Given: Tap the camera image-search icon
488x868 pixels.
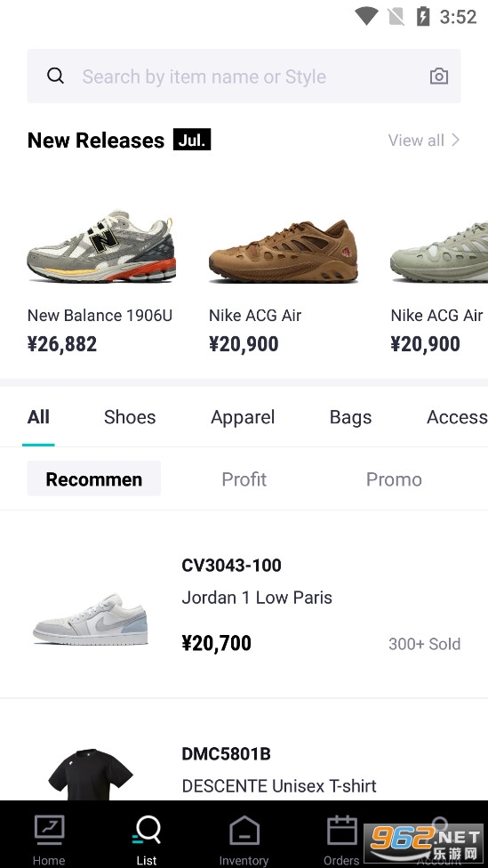Looking at the screenshot, I should coord(439,76).
